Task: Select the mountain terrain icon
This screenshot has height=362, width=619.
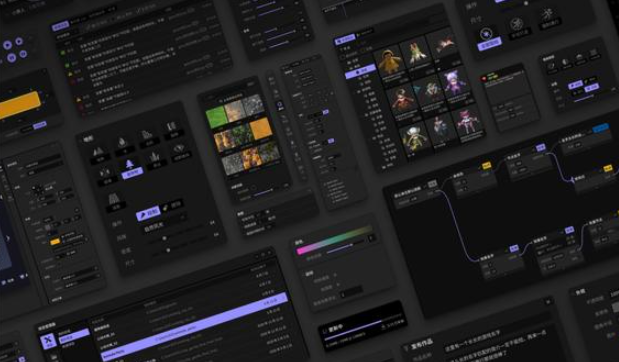Action: tap(98, 152)
